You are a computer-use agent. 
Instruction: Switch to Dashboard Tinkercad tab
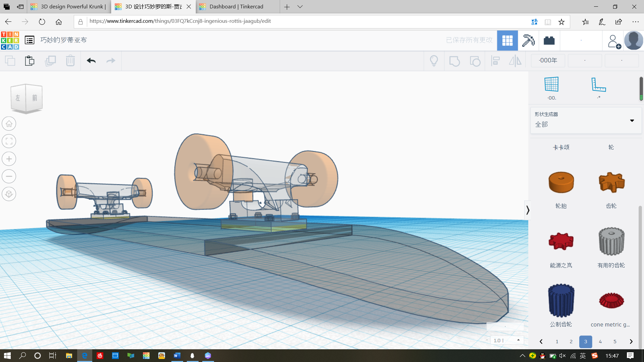[237, 7]
